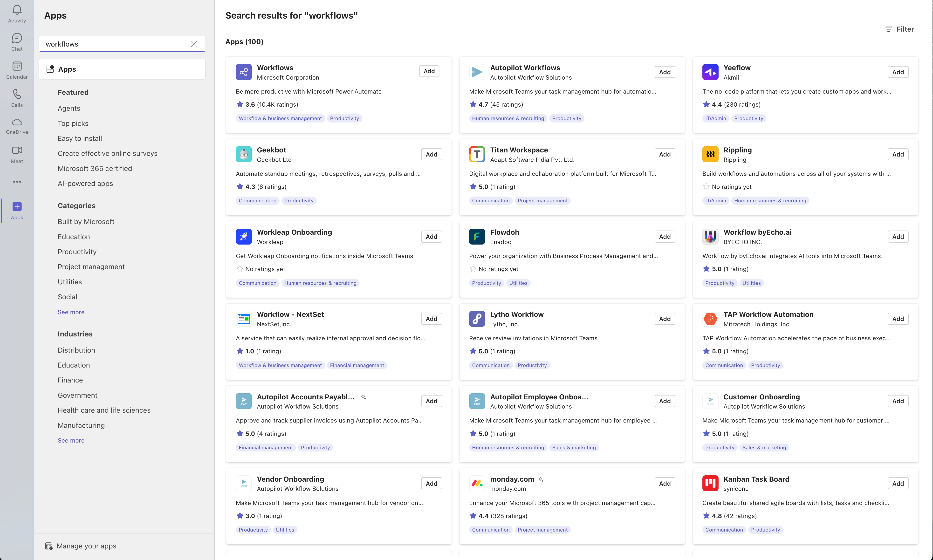Expand more apps with ellipsis button
This screenshot has width=933, height=560.
(17, 182)
